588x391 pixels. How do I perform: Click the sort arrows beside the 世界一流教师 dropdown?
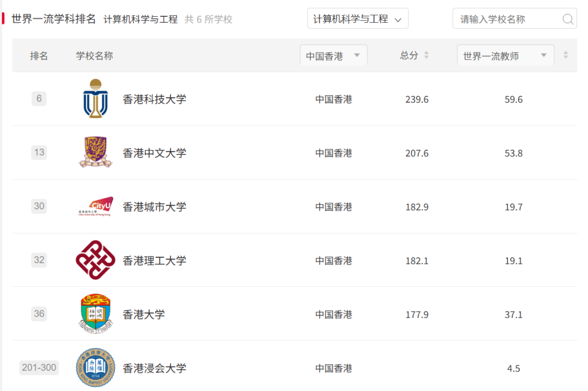pyautogui.click(x=566, y=55)
